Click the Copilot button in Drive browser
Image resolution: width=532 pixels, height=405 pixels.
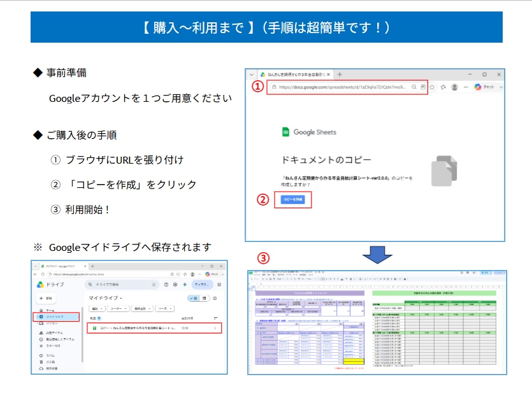tap(212, 274)
